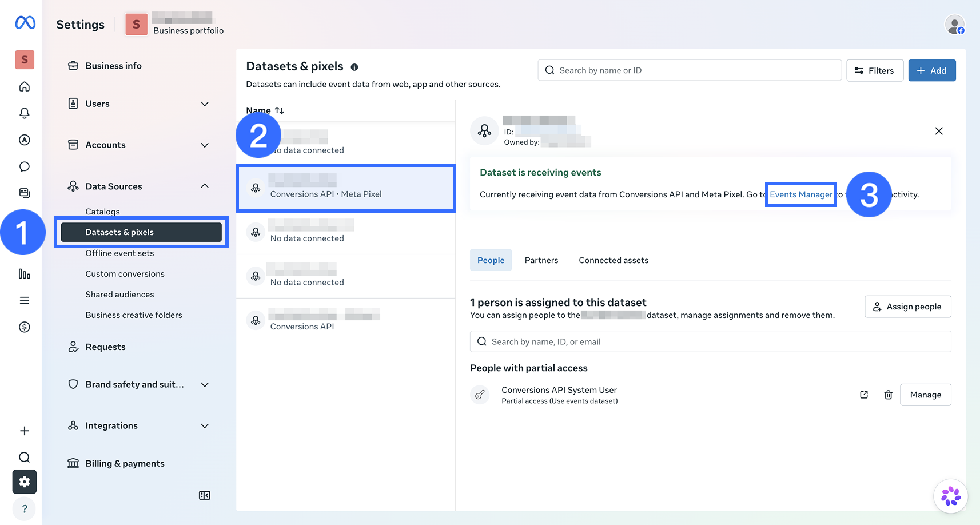Click the Add button

point(932,70)
